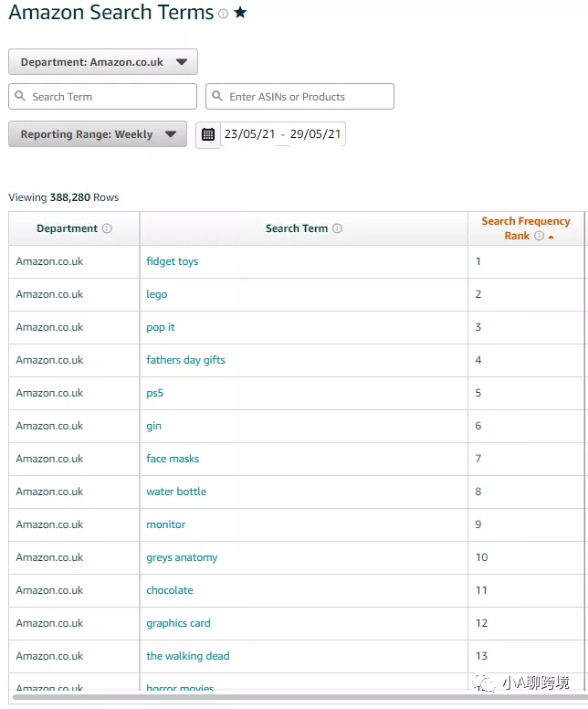Open the gin search term link
Viewport: 588px width, 709px height.
click(153, 426)
